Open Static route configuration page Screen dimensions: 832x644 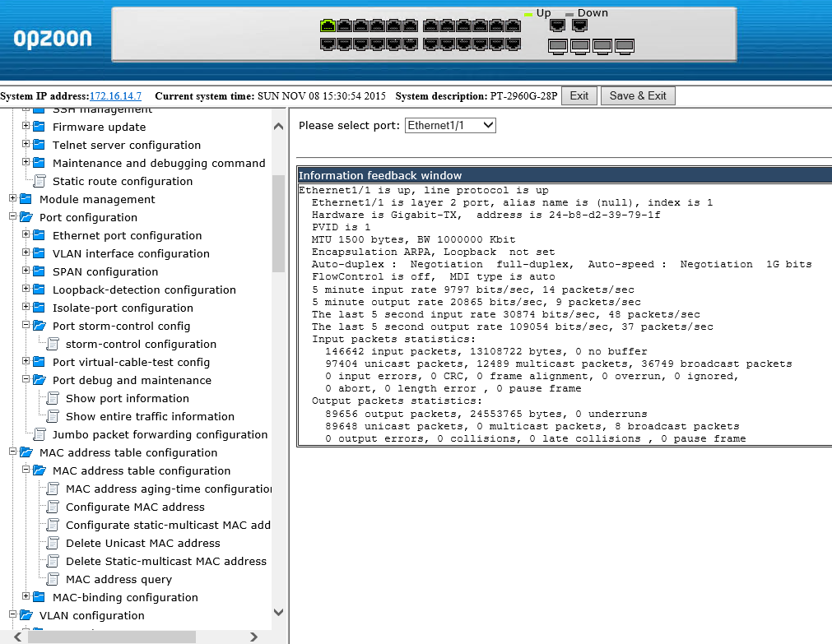pyautogui.click(x=123, y=182)
